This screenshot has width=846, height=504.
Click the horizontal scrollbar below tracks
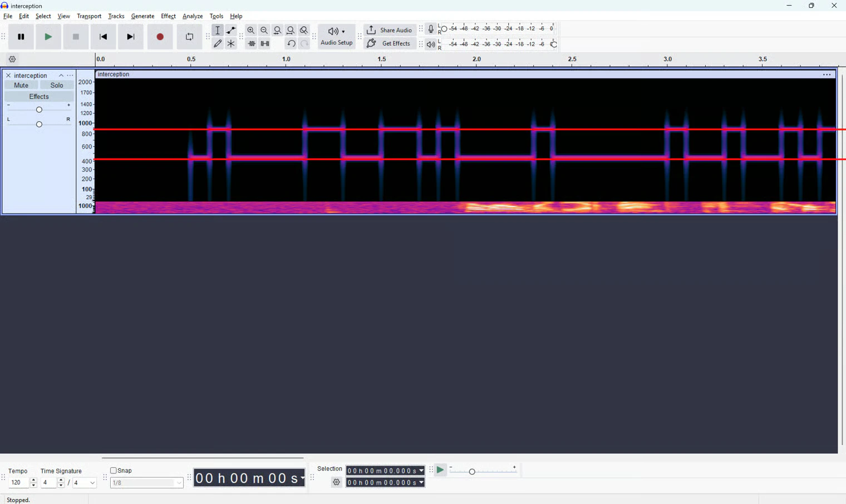coord(203,458)
